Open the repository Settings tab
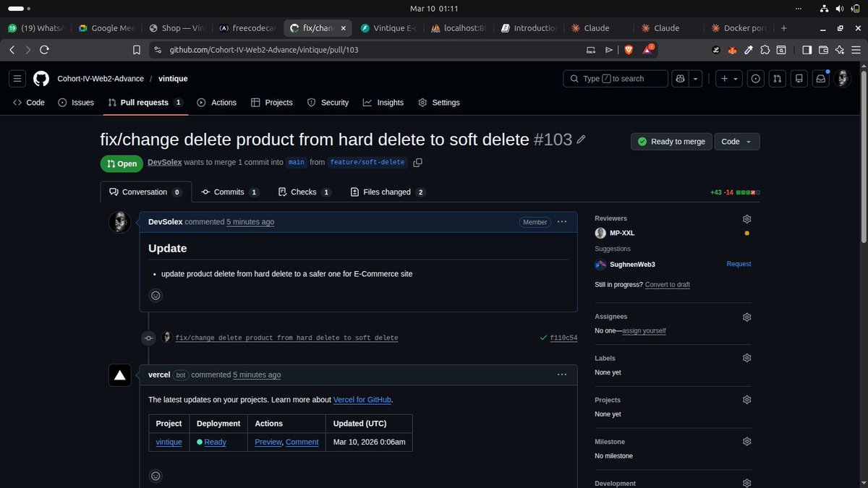 (x=439, y=103)
